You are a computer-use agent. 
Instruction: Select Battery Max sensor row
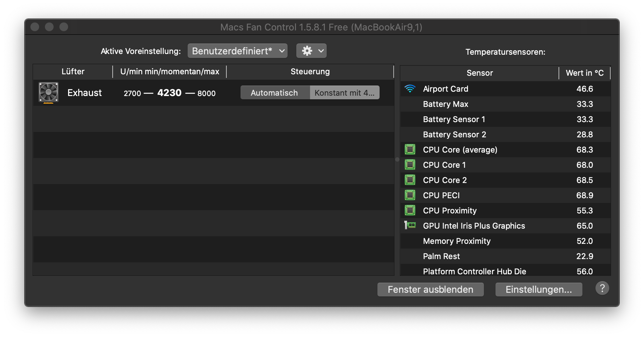click(x=505, y=104)
